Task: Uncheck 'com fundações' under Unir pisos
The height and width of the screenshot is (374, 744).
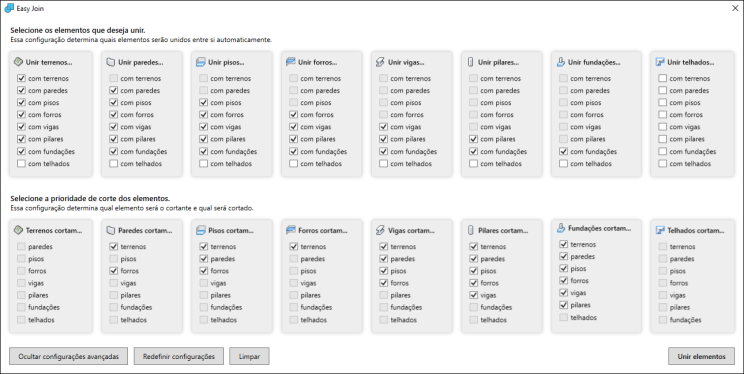Action: (203, 151)
